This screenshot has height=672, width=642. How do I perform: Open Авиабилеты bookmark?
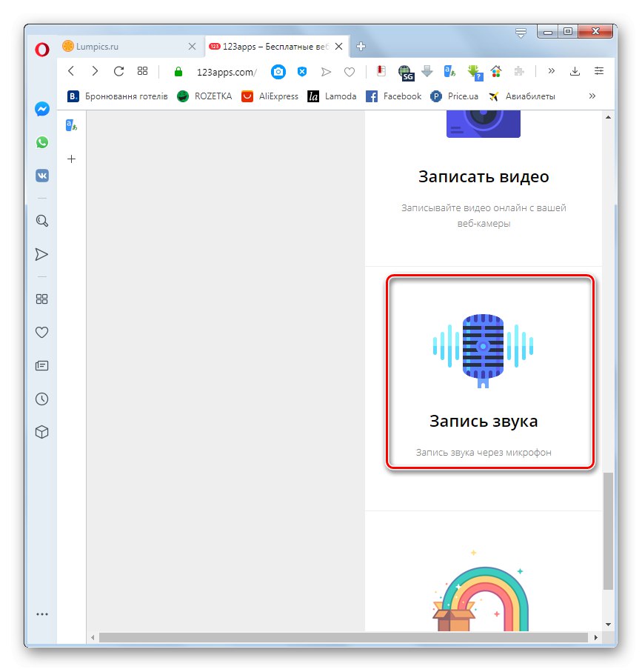(x=523, y=96)
